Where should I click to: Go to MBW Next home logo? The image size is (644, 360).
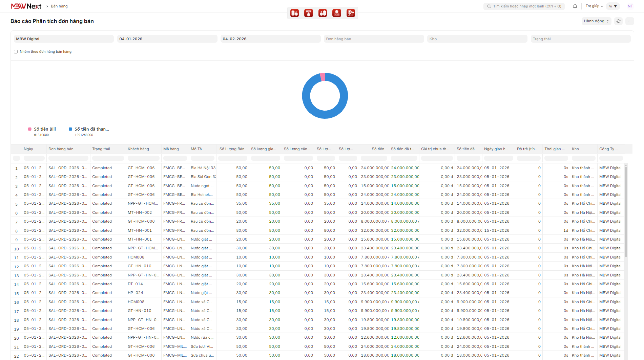26,6
